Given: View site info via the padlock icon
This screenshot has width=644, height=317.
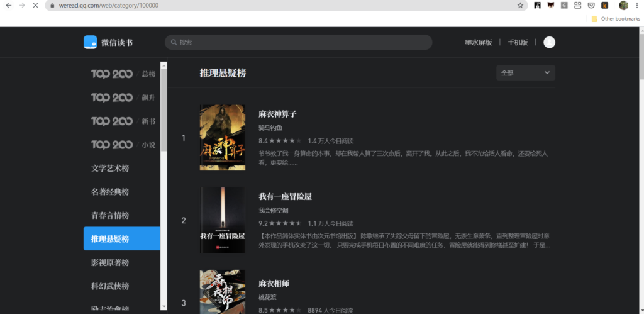Looking at the screenshot, I should [52, 6].
